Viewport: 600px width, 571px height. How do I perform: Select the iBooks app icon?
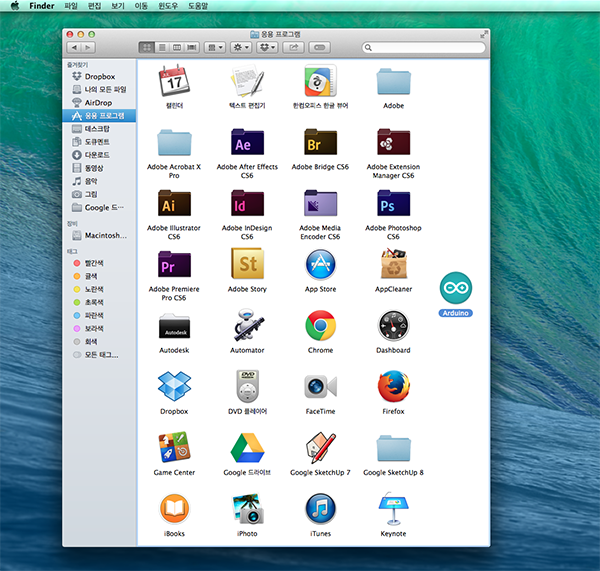[174, 509]
